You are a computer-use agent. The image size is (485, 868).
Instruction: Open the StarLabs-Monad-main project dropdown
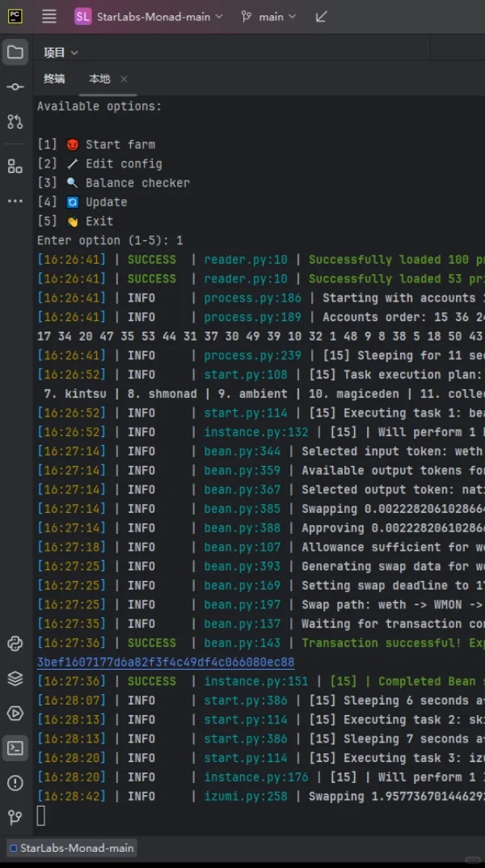pos(148,17)
